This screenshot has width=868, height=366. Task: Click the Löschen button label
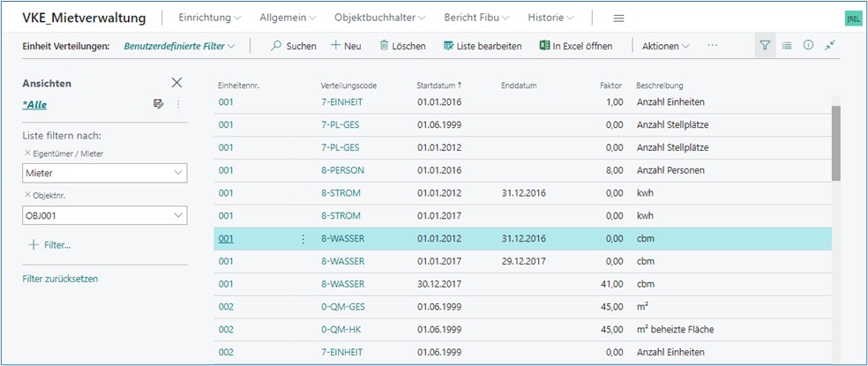click(x=408, y=46)
